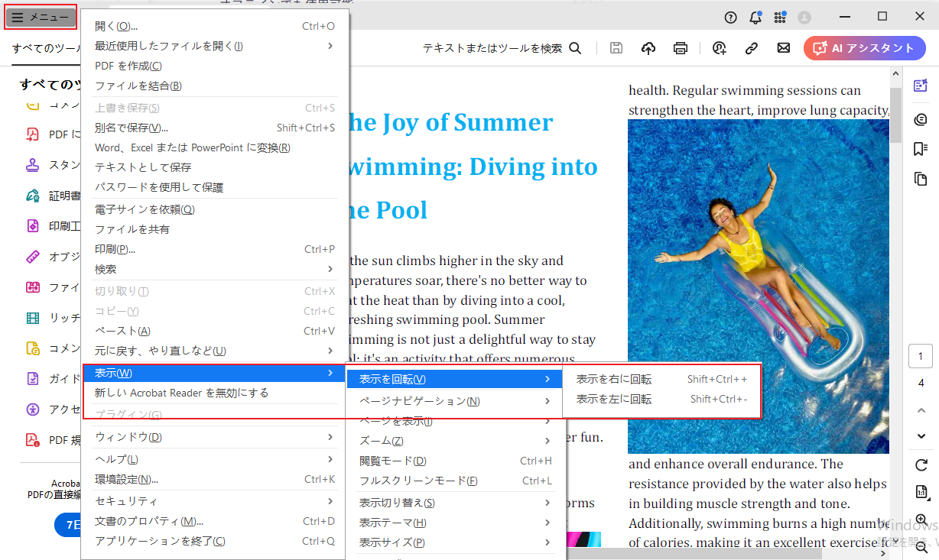Select 新しい Acrobat Reader を無効にする
The height and width of the screenshot is (560, 939).
click(x=215, y=393)
